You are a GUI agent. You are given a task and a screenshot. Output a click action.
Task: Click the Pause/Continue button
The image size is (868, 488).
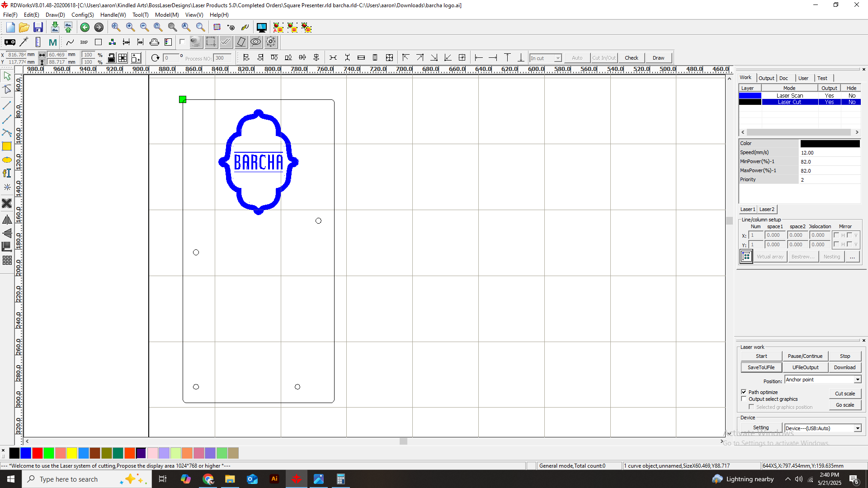[805, 356]
